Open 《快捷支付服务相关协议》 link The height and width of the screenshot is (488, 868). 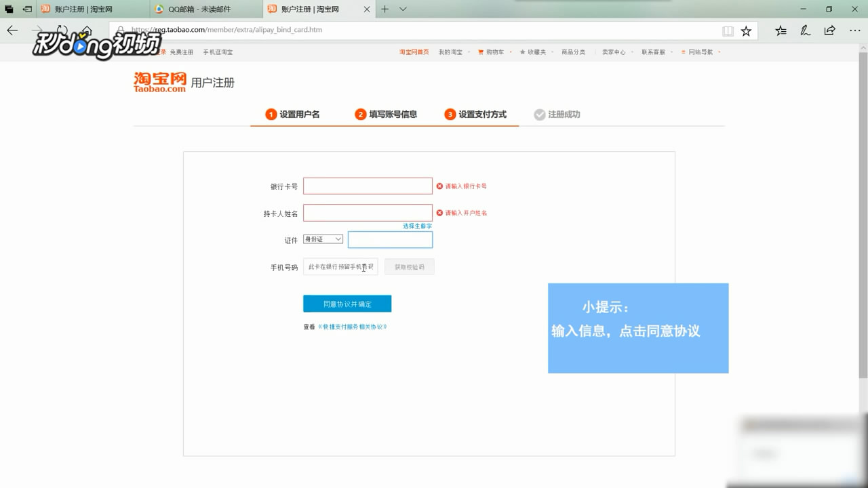point(353,327)
